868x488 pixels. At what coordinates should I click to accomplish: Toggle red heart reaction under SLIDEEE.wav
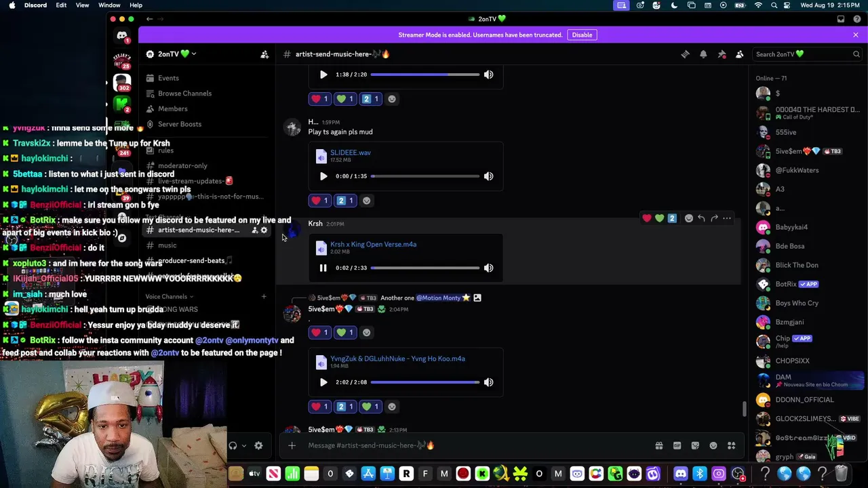(x=319, y=201)
